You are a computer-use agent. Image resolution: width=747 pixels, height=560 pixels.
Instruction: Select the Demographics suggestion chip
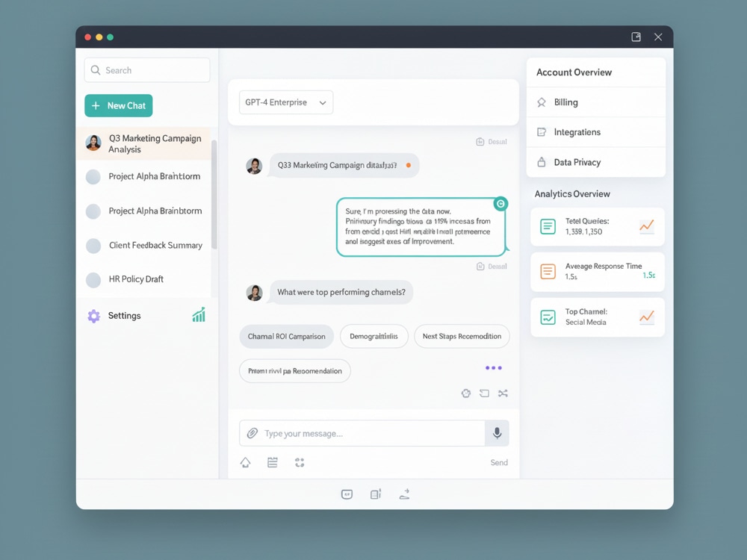pyautogui.click(x=374, y=336)
